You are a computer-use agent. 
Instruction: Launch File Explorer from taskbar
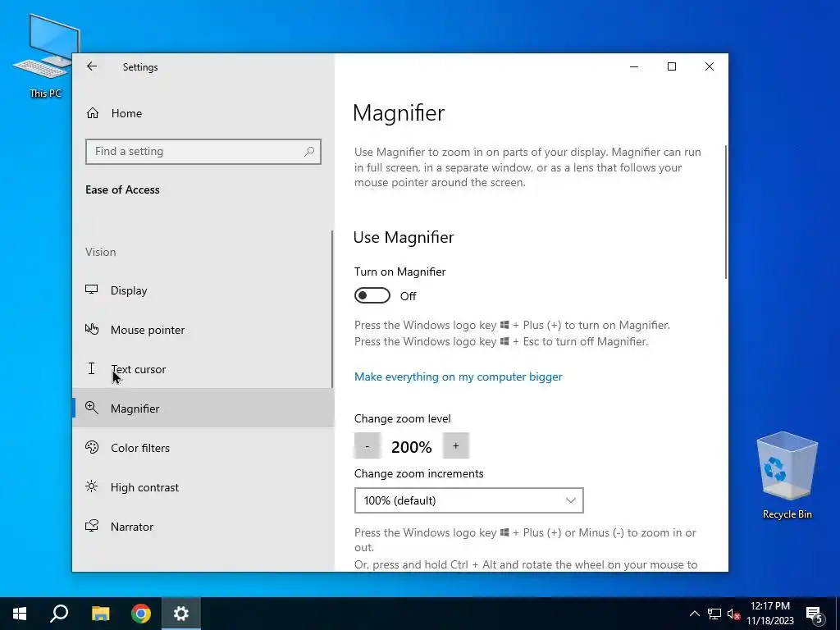click(x=100, y=614)
